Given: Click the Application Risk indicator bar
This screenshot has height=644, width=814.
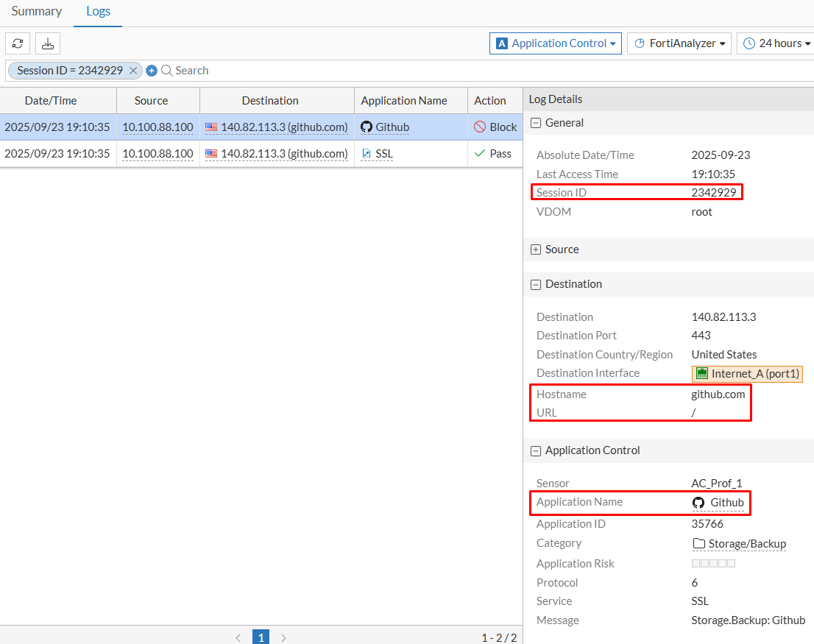Looking at the screenshot, I should click(712, 563).
